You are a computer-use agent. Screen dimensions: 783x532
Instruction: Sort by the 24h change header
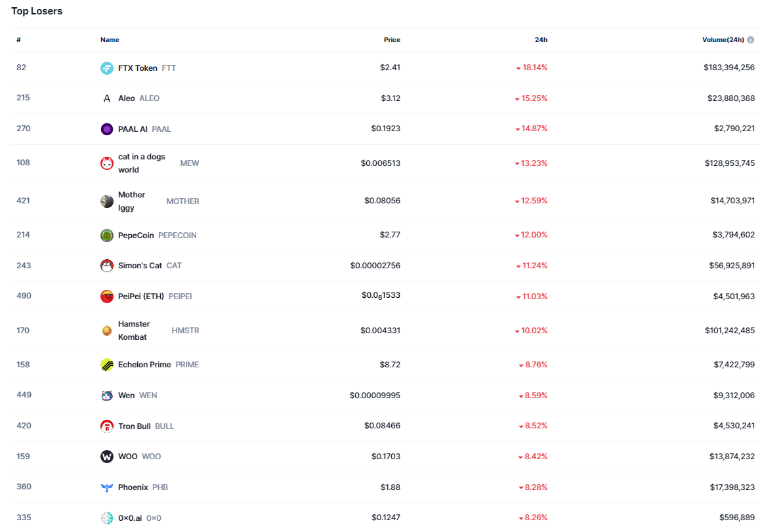click(x=541, y=40)
